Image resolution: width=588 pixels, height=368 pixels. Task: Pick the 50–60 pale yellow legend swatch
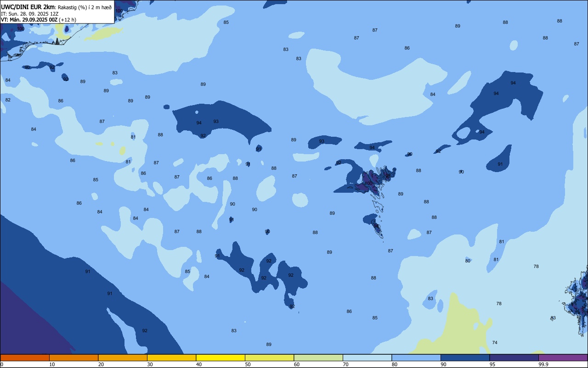(269, 357)
